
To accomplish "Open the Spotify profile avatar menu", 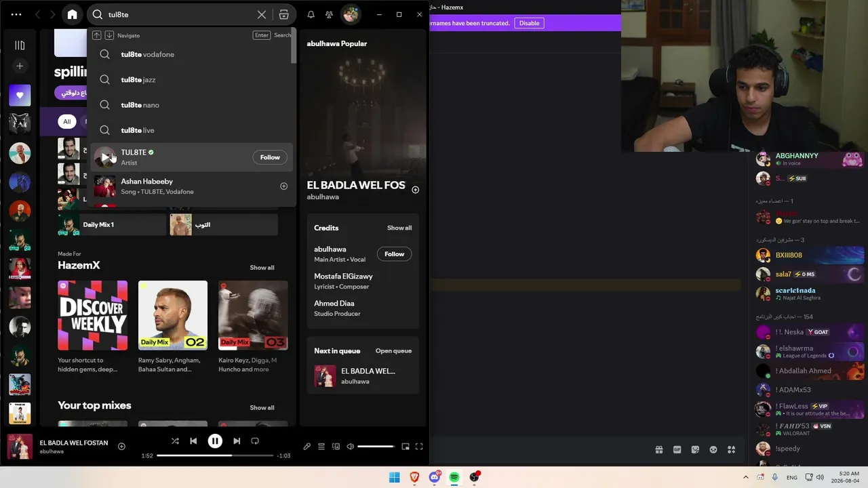I will 351,14.
